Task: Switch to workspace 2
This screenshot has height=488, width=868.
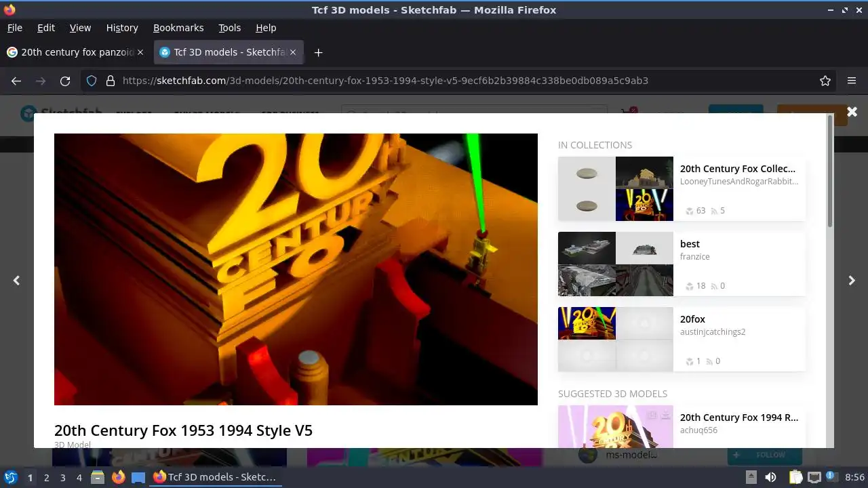Action: [46, 477]
